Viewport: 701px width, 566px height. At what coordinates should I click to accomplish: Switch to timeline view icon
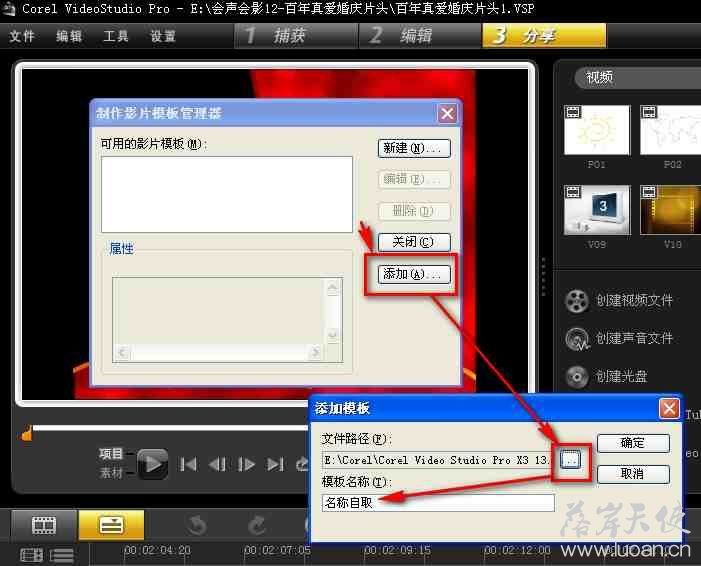[x=111, y=525]
